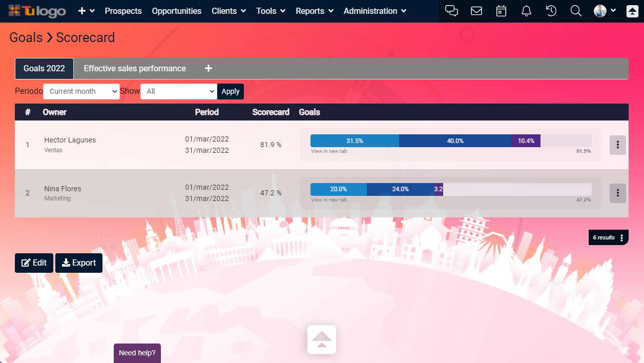644x363 pixels.
Task: Open the Reports menu
Action: (314, 11)
